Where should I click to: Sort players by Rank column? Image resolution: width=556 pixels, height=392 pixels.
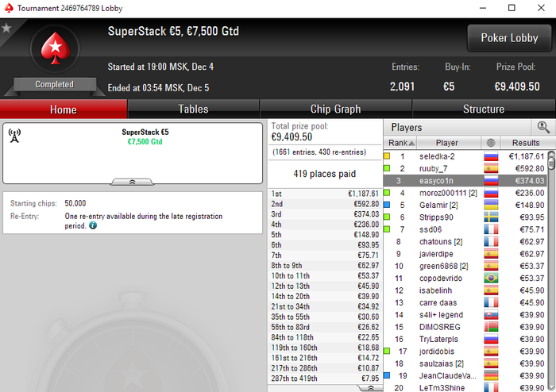click(x=400, y=143)
